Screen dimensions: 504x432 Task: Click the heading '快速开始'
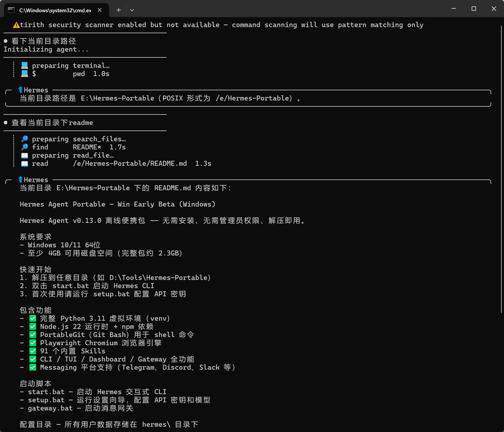(x=36, y=270)
